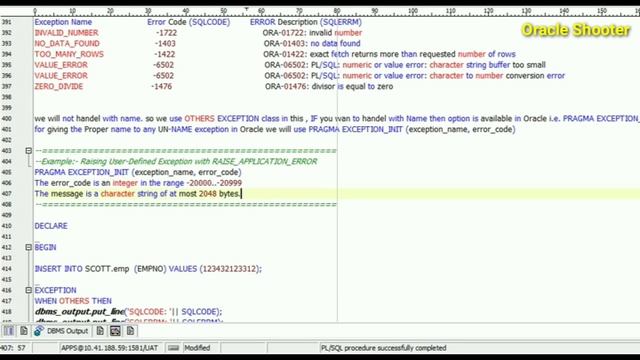Click the keyboard indicator icon in status bar
The image size is (640, 360).
173,348
